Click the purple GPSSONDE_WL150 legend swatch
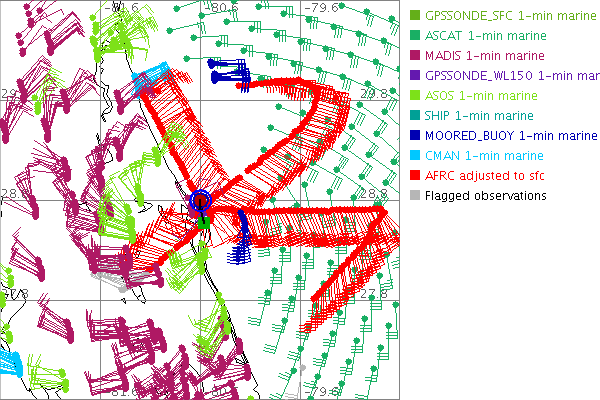 [x=415, y=75]
